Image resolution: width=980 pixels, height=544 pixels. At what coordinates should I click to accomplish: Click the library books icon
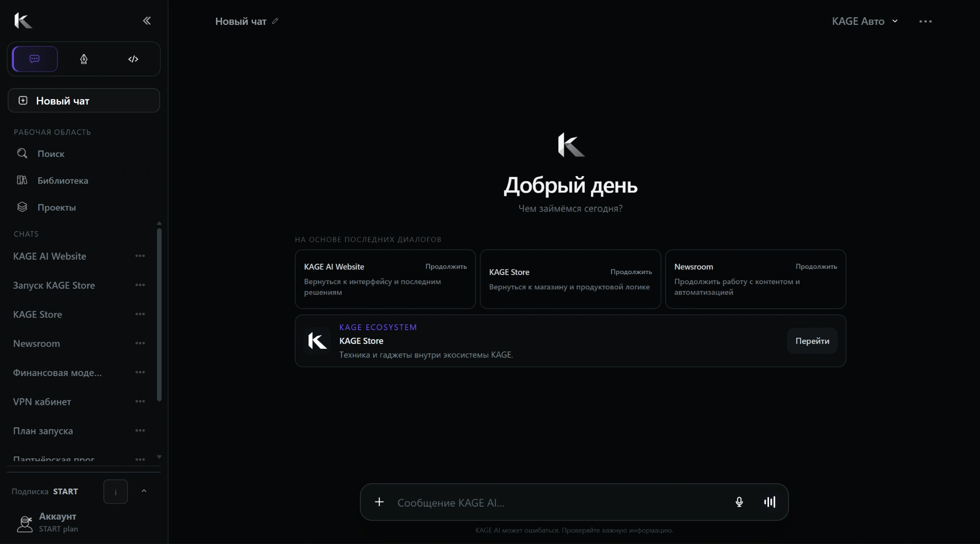[22, 180]
